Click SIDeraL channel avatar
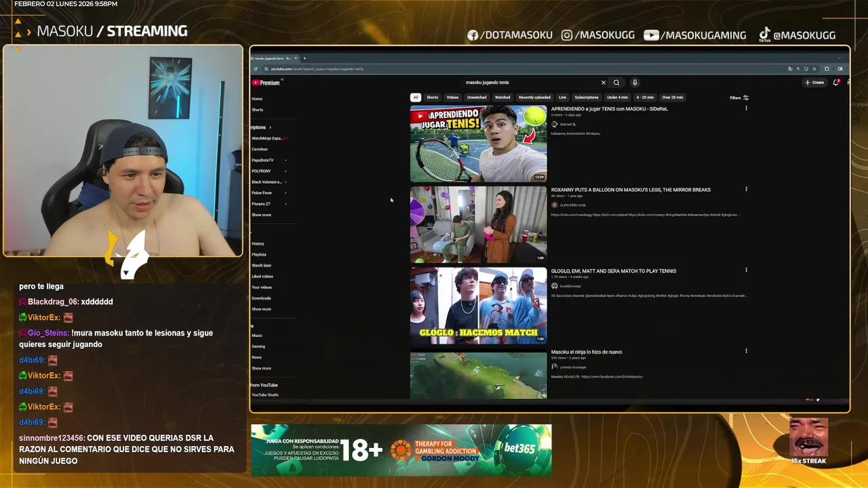 [554, 124]
